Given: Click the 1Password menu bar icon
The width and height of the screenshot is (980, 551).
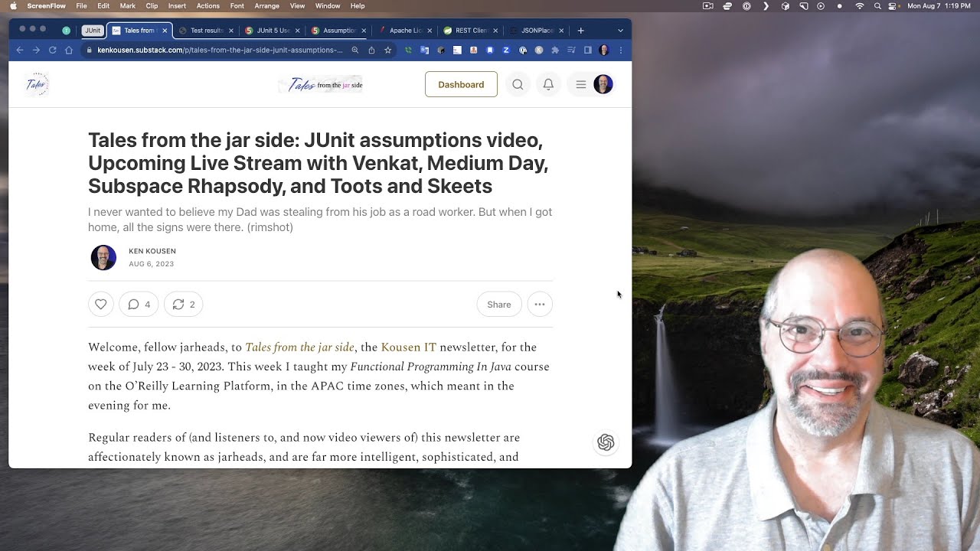Looking at the screenshot, I should [x=747, y=6].
